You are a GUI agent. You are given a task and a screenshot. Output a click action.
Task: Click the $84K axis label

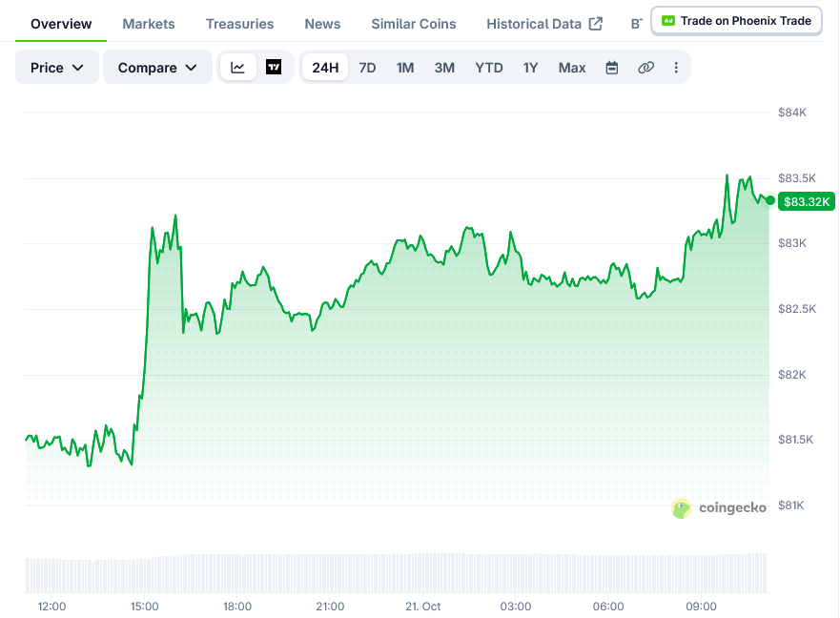791,113
